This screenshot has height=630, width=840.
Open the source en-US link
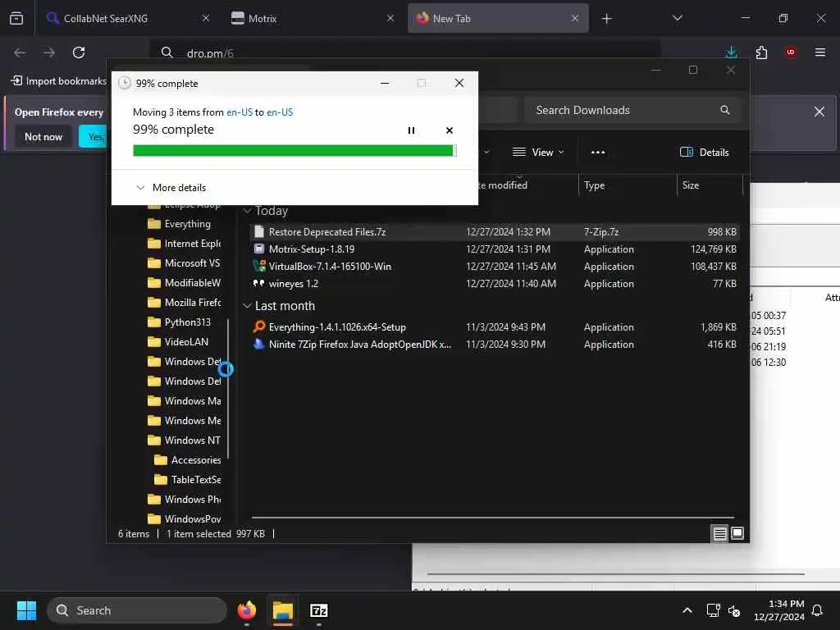(x=240, y=112)
